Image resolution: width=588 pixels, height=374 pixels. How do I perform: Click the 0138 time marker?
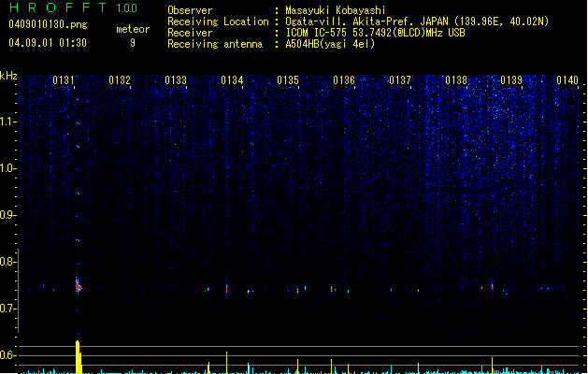tap(456, 80)
